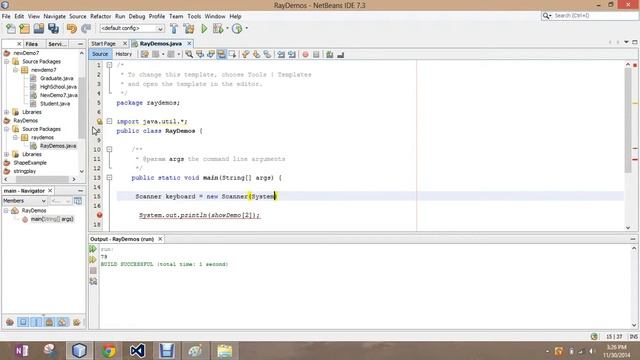Switch to the Start Page tab
This screenshot has width=640, height=360.
[x=103, y=43]
